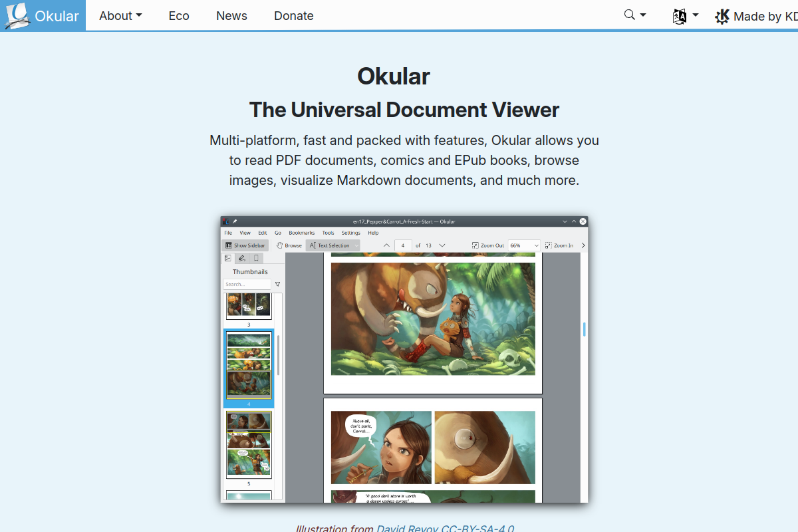The height and width of the screenshot is (532, 798).
Task: Activate the Text Selection tool
Action: [x=329, y=245]
